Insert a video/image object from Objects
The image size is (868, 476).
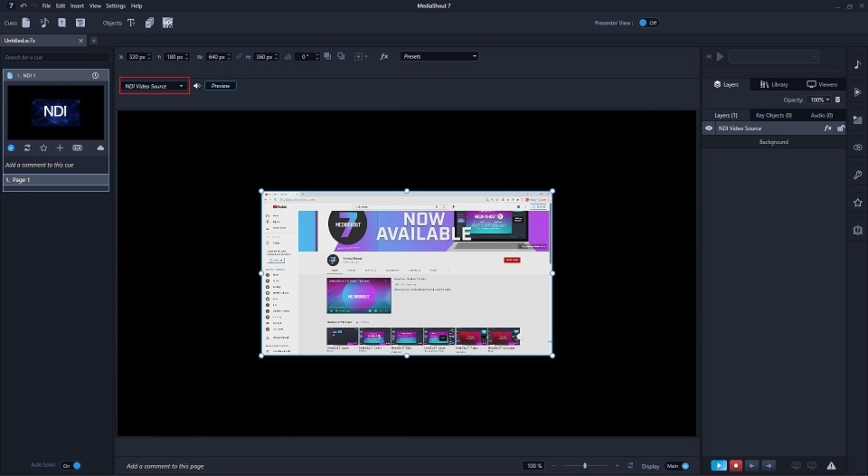tap(168, 23)
